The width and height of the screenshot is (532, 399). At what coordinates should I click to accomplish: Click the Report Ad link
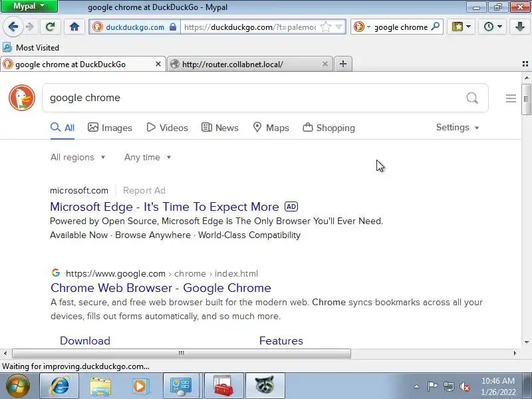tap(144, 190)
